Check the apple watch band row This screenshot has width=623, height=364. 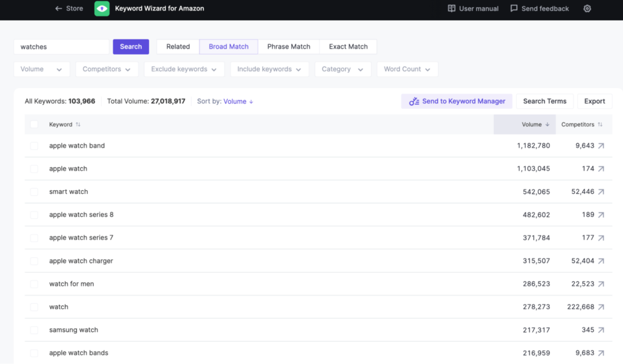[34, 146]
